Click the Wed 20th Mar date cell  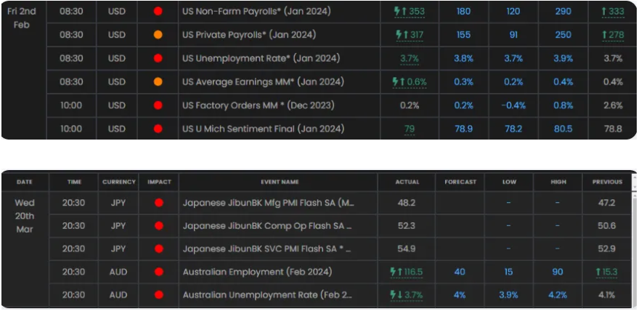(25, 214)
